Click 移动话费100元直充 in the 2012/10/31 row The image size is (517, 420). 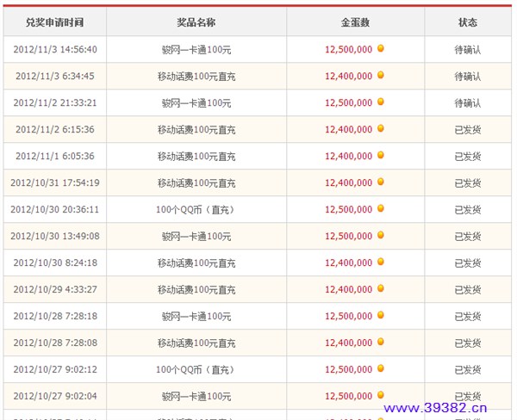(x=196, y=183)
